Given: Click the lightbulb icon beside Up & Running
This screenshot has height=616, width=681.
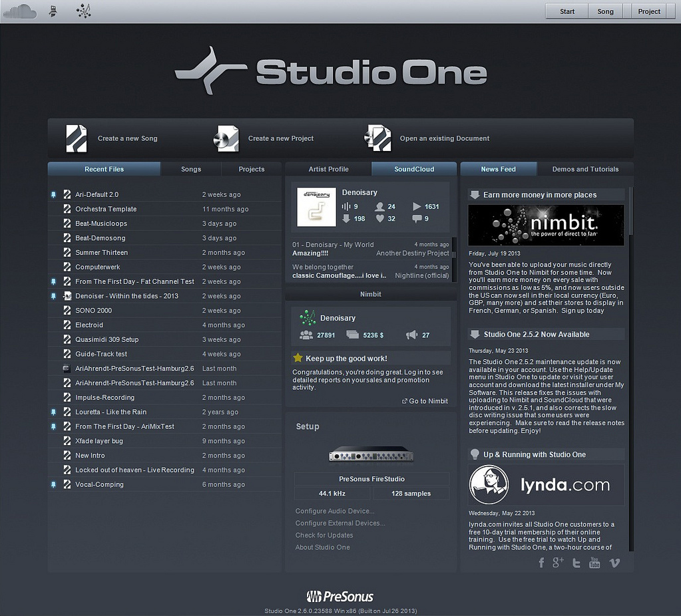Looking at the screenshot, I should click(x=475, y=454).
